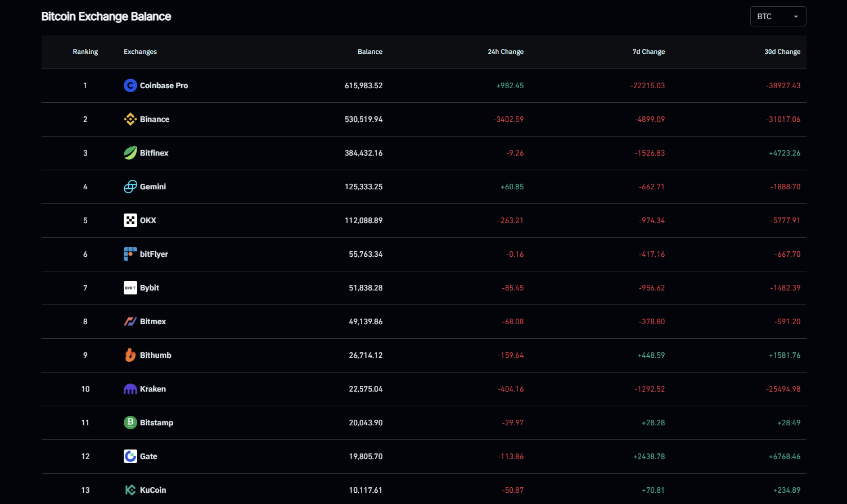Viewport: 847px width, 504px height.
Task: Click Binance 24h change -3402.59
Action: point(508,119)
